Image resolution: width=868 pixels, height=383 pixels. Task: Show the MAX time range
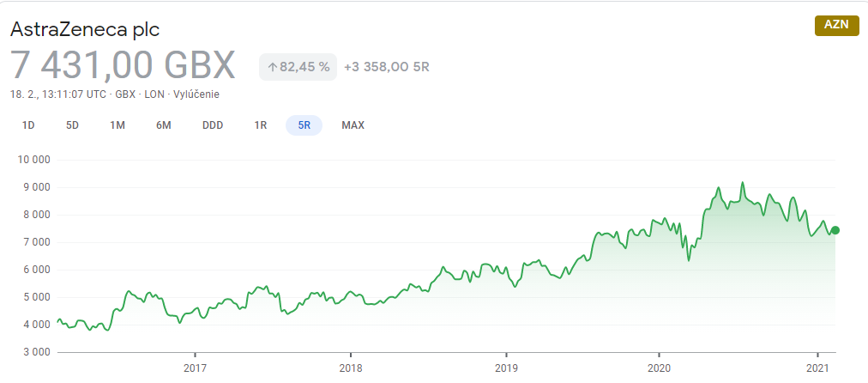click(353, 125)
